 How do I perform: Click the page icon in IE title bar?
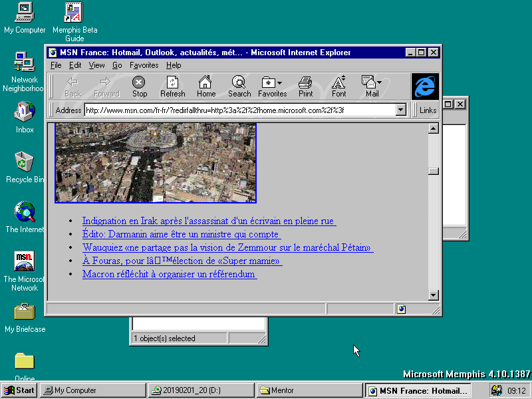53,53
